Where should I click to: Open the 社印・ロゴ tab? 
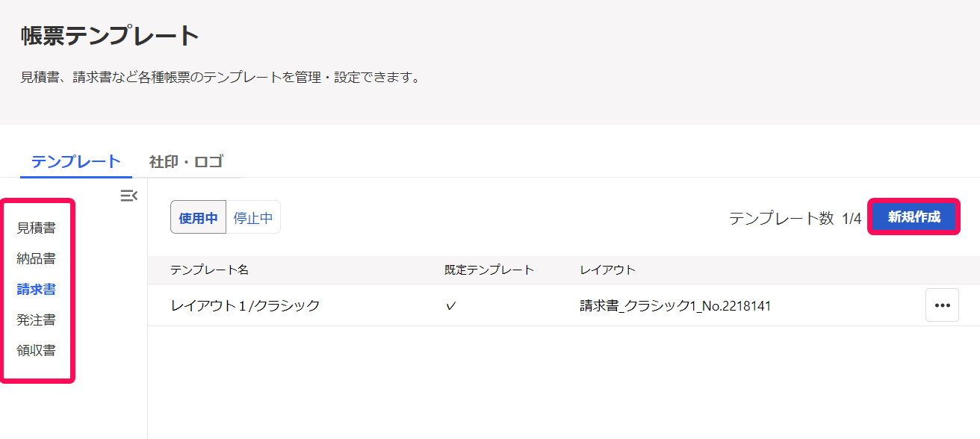coord(186,161)
